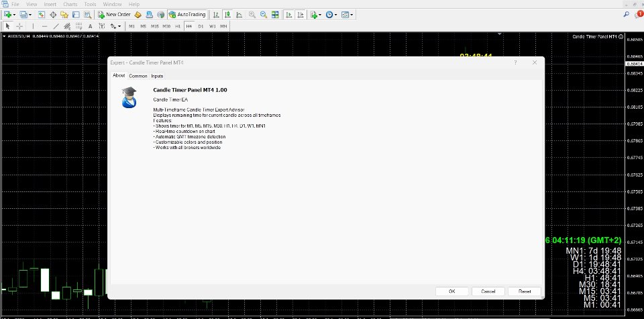Confirm the dialog with OK
The width and height of the screenshot is (644, 319).
click(451, 291)
